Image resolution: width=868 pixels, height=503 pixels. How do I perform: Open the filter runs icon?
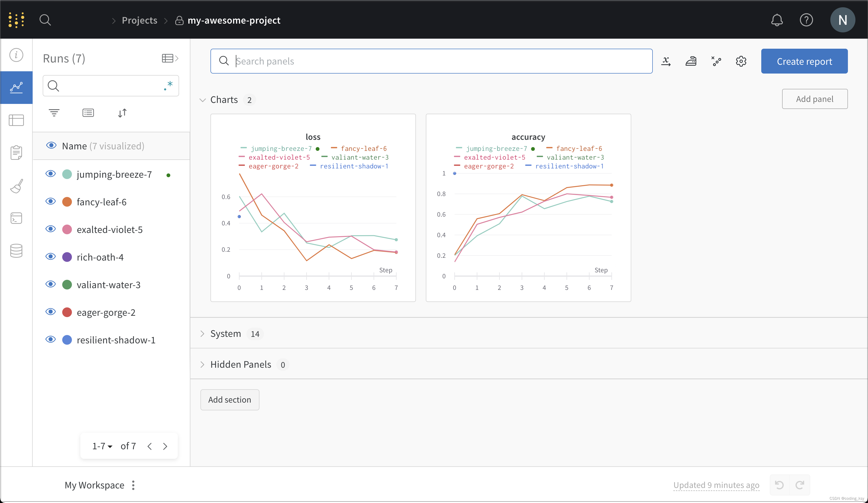point(54,113)
